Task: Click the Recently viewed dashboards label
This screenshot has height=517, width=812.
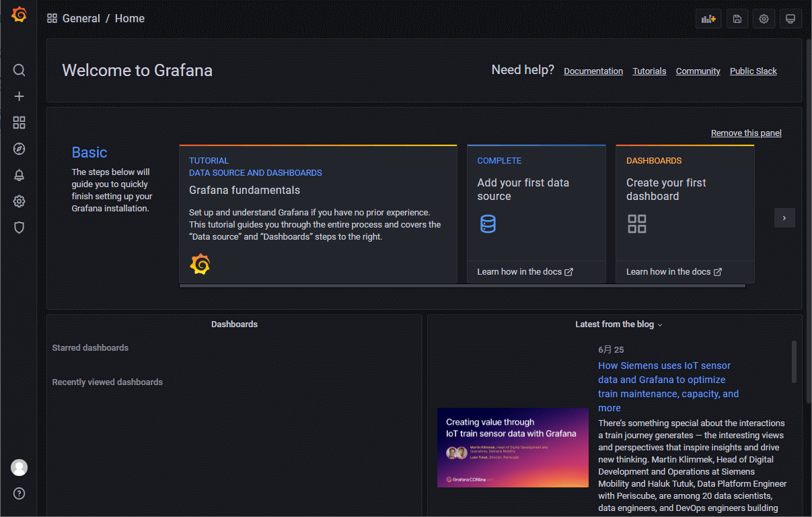Action: point(108,382)
